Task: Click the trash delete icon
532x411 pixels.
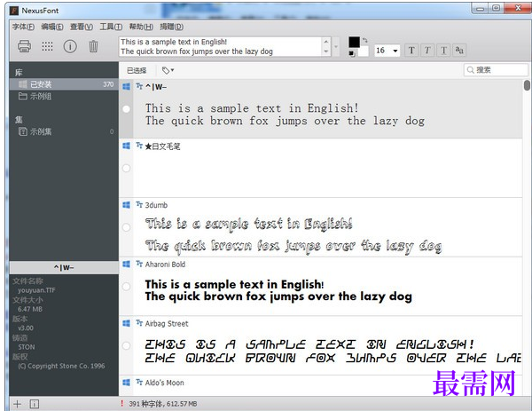Action: [x=93, y=46]
